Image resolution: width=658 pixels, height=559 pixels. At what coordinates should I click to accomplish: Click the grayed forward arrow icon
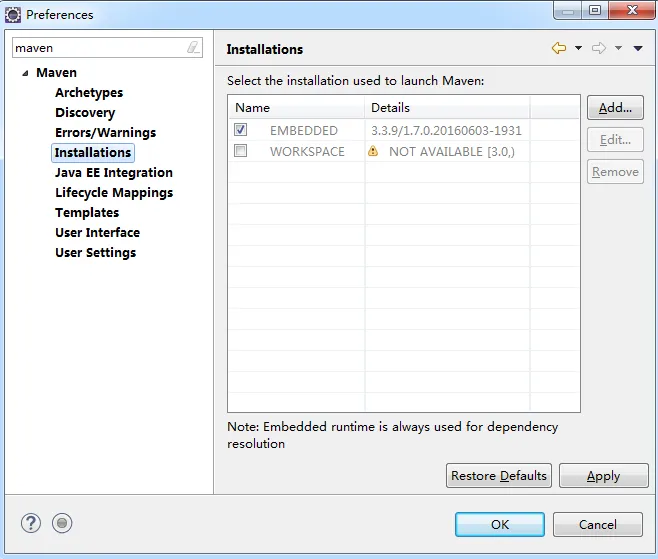599,48
